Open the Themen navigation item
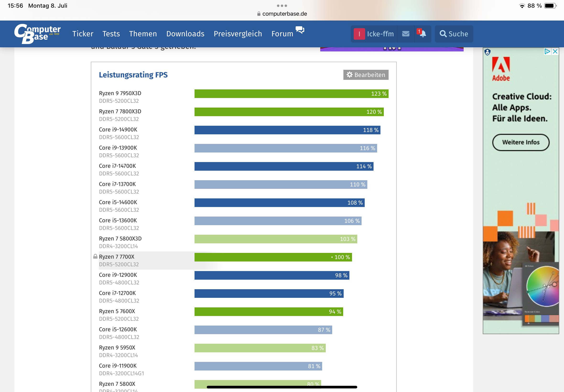Viewport: 564px width, 392px height. 143,34
